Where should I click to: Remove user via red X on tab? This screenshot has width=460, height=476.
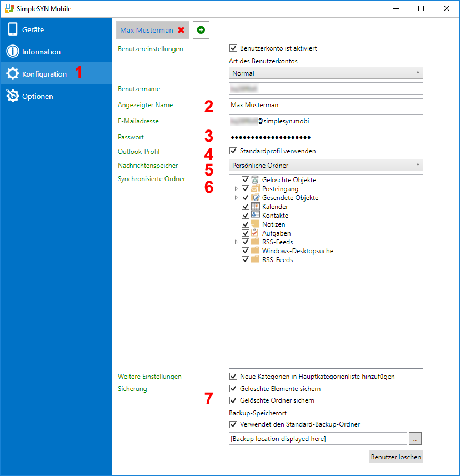click(181, 30)
